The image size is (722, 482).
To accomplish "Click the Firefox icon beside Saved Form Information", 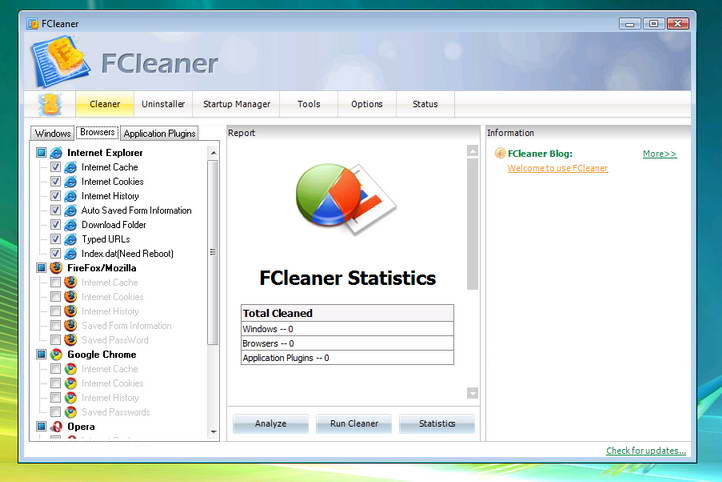I will point(70,325).
